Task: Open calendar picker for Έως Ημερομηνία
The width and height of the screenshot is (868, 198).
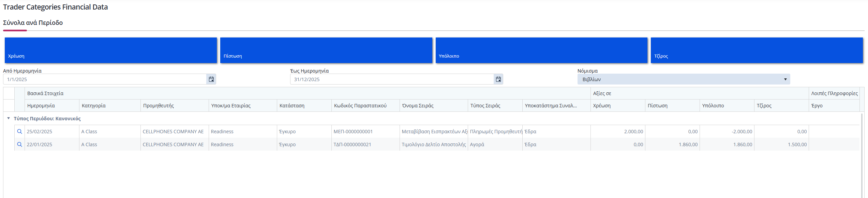Action: (x=498, y=79)
